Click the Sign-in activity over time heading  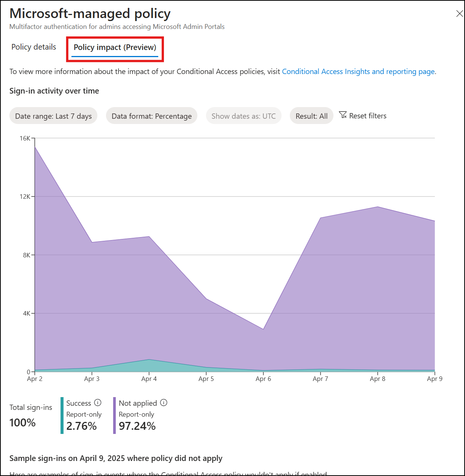coord(54,91)
